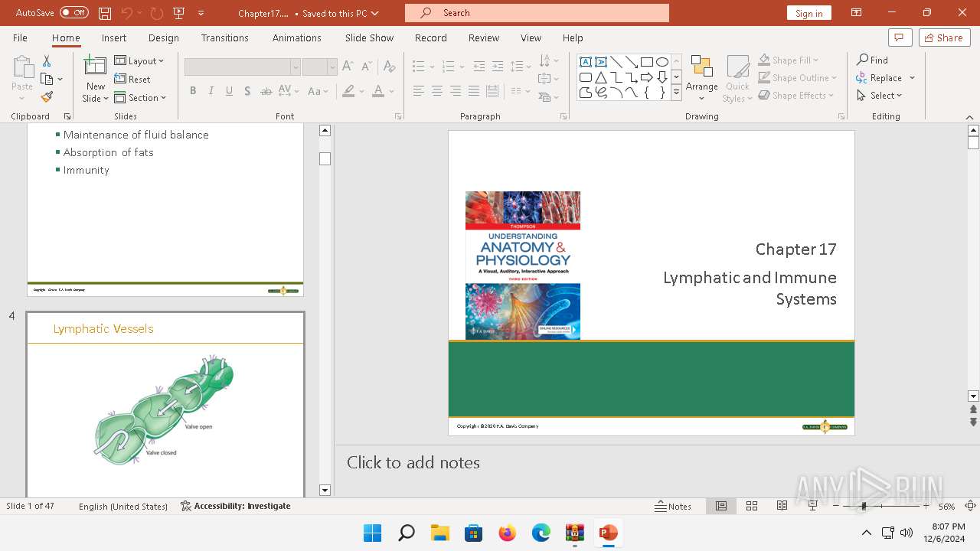Click the text highlight color button
Image resolution: width=980 pixels, height=551 pixels.
348,91
